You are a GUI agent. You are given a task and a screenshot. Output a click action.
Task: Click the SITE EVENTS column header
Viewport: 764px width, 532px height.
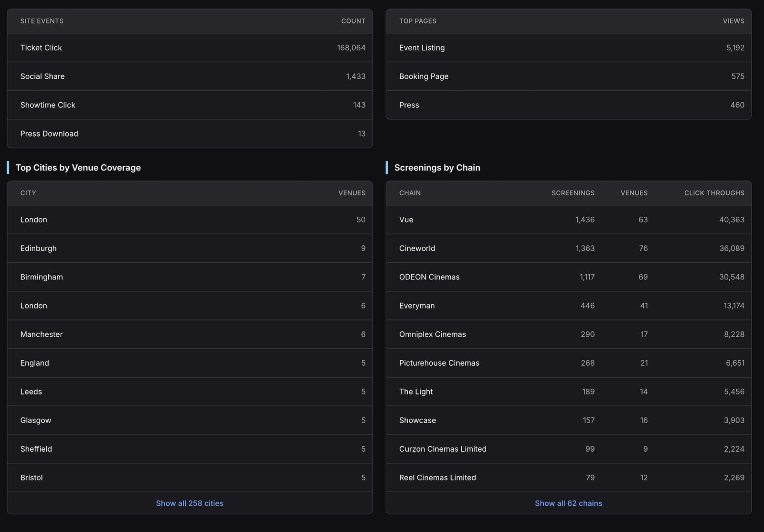point(42,21)
